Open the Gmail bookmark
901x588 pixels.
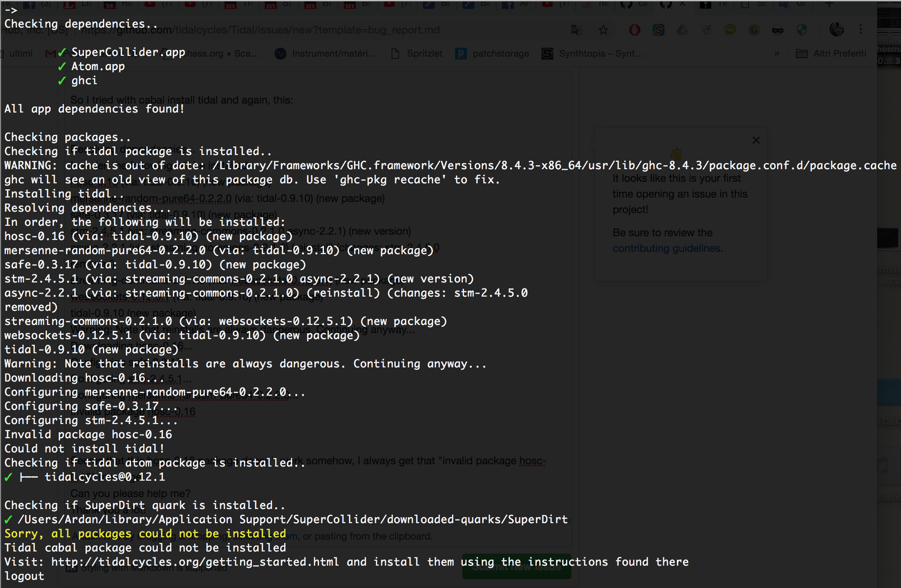tap(50, 53)
